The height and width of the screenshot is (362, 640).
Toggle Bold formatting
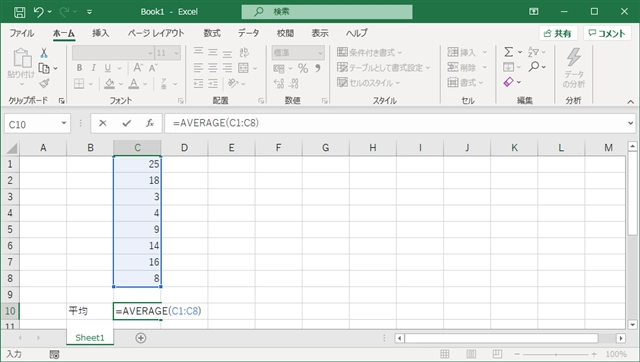[x=79, y=68]
